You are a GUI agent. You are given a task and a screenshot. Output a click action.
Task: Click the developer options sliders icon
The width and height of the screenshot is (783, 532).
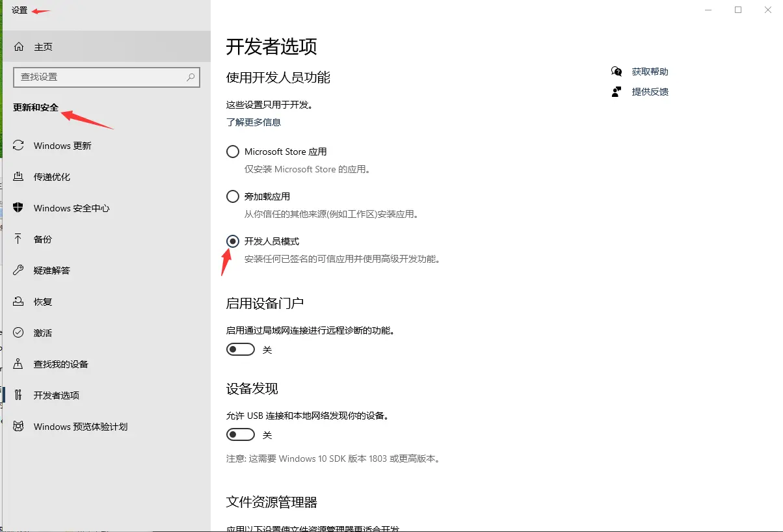pyautogui.click(x=19, y=395)
